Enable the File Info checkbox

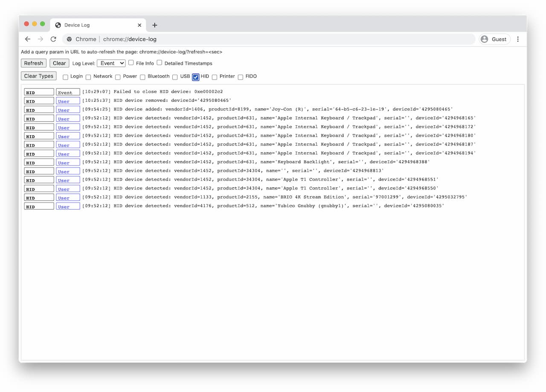click(x=131, y=63)
